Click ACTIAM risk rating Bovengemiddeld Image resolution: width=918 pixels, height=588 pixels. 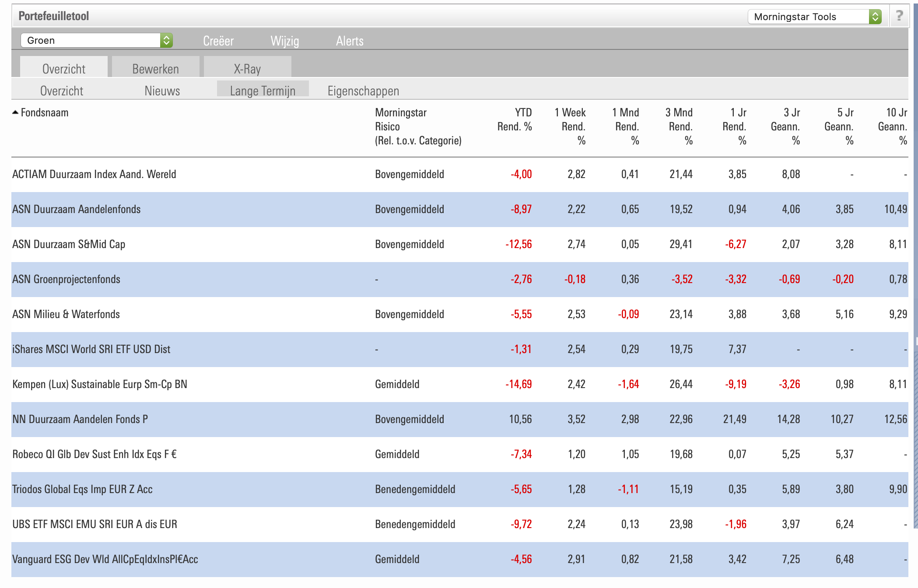click(x=410, y=174)
